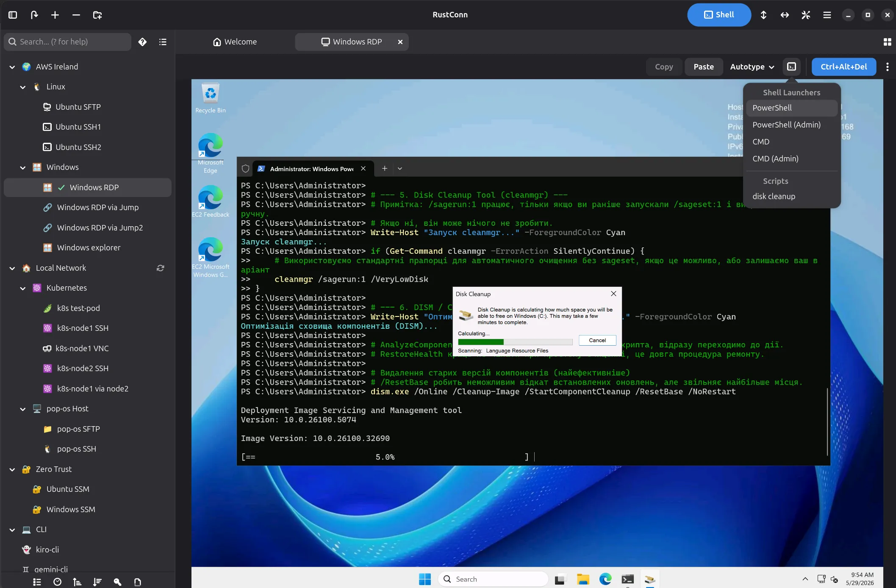896x588 pixels.
Task: Collapse the Windows group
Action: click(23, 167)
